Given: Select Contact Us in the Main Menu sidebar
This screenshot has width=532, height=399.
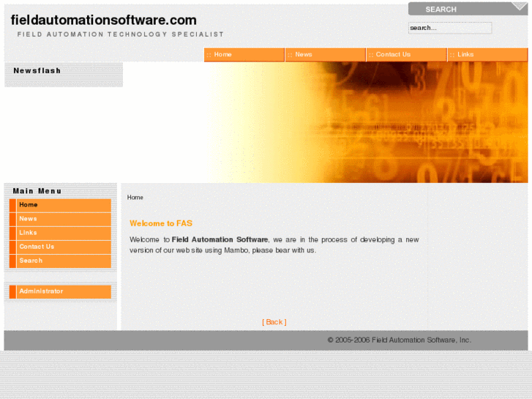Looking at the screenshot, I should click(60, 247).
